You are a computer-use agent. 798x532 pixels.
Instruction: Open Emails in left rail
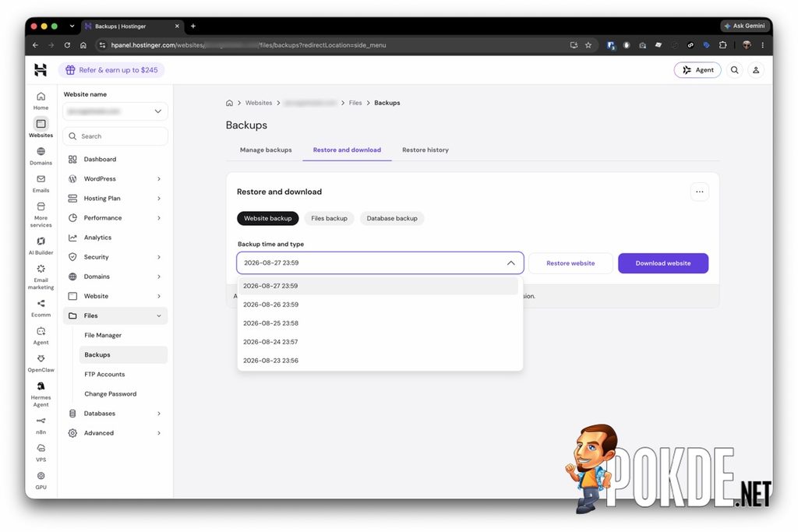(41, 183)
